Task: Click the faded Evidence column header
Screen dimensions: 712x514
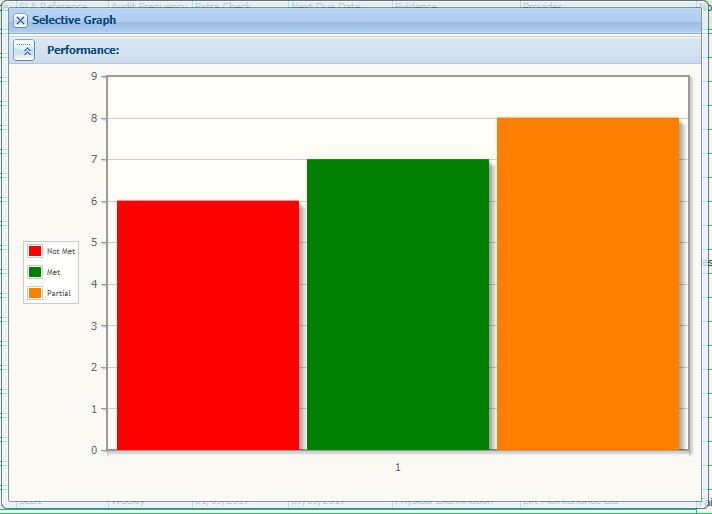Action: (x=416, y=6)
